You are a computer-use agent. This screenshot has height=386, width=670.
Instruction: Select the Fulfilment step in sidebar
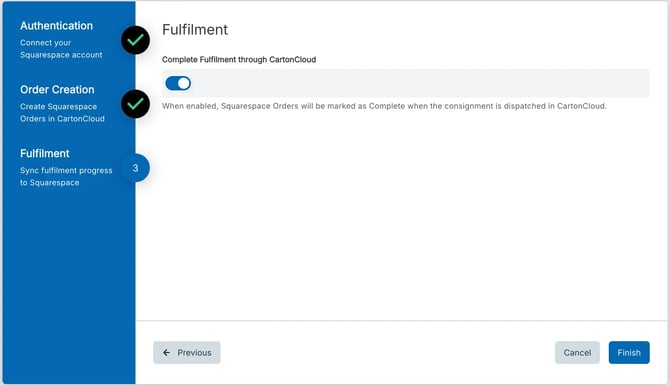[45, 153]
